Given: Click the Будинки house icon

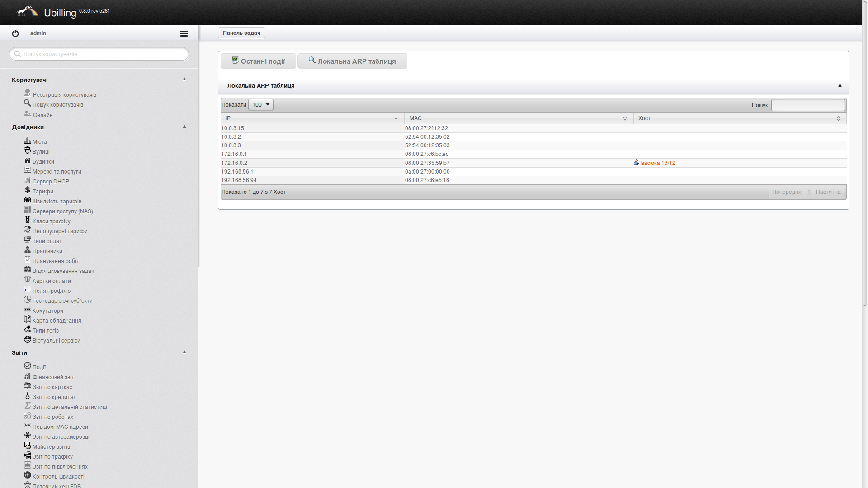Looking at the screenshot, I should coord(27,160).
